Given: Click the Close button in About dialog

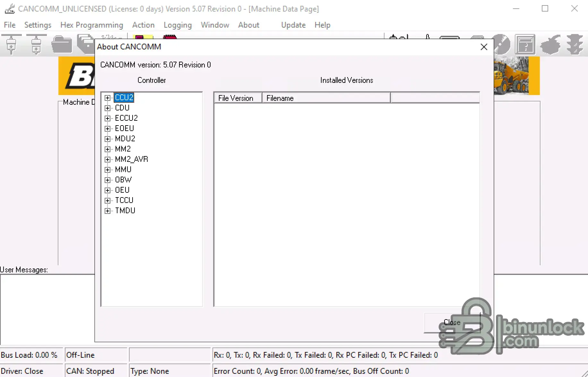Looking at the screenshot, I should click(x=452, y=322).
